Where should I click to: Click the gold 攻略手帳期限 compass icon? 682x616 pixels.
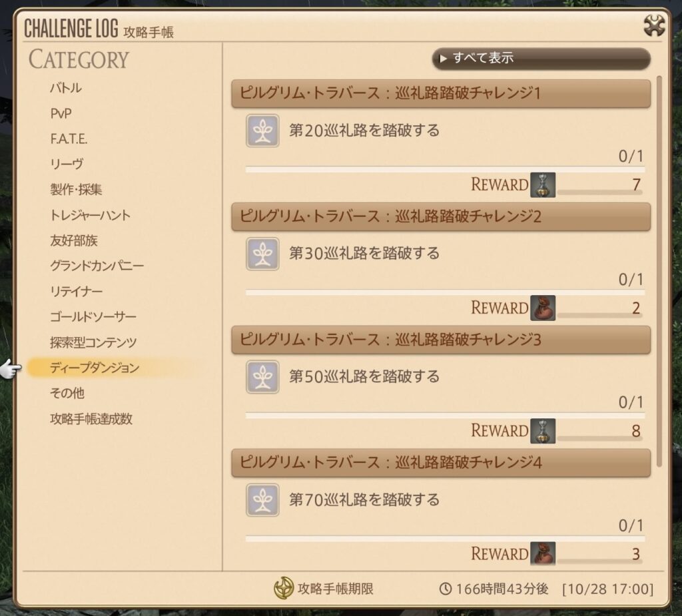pos(284,588)
